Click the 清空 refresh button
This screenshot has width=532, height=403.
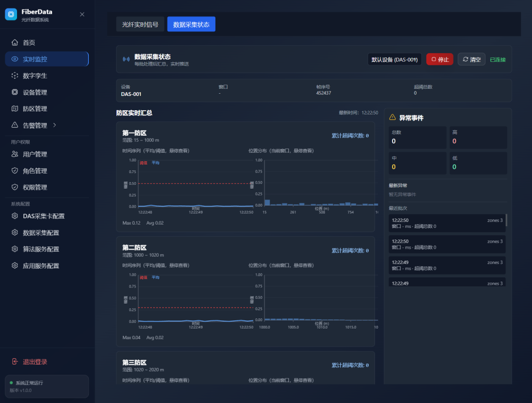pyautogui.click(x=471, y=60)
